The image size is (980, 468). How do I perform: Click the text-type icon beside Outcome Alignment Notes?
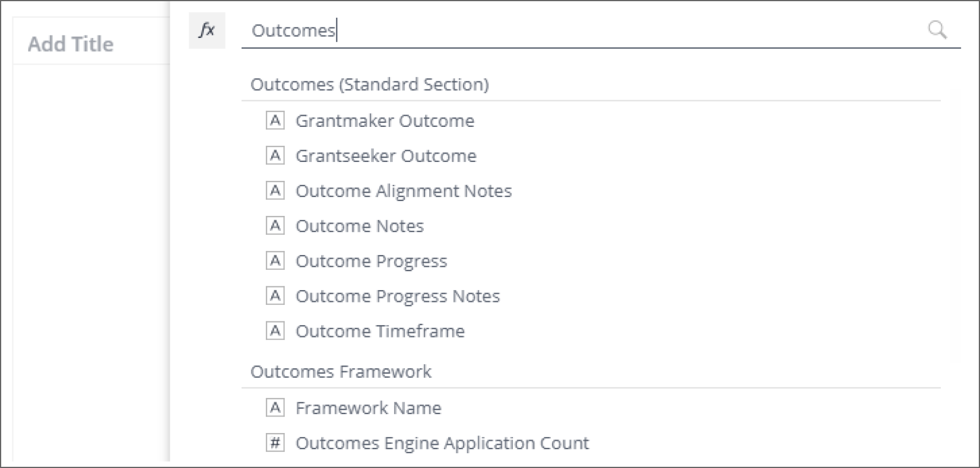click(275, 190)
